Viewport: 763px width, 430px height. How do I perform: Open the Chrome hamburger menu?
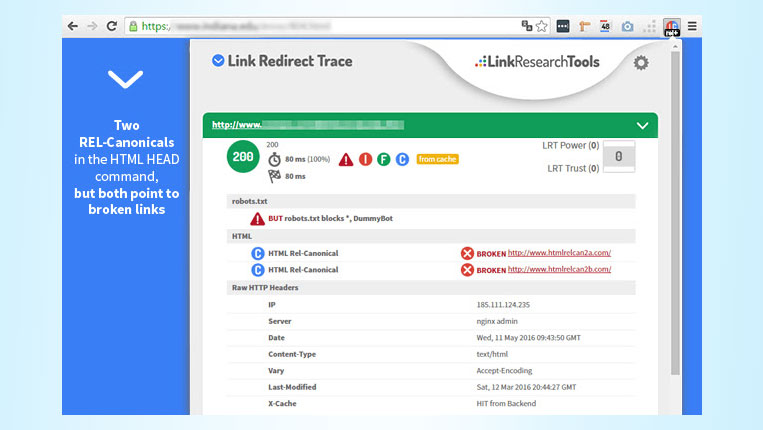692,26
